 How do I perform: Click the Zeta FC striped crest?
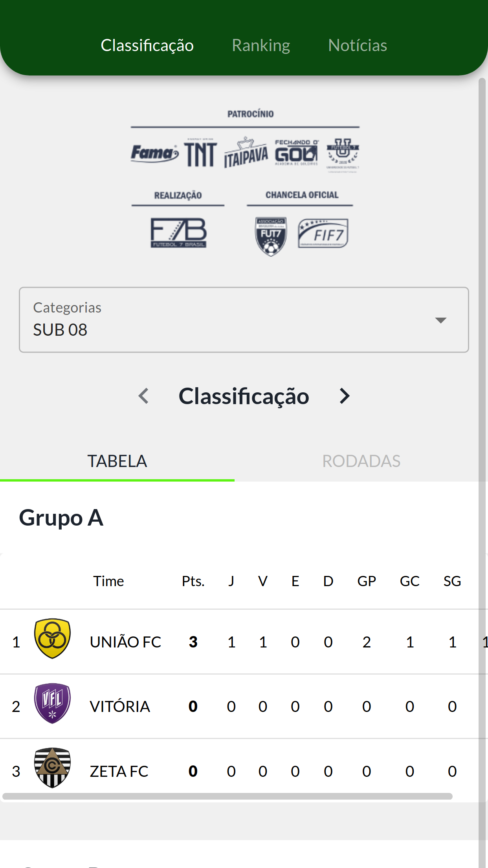(x=52, y=768)
